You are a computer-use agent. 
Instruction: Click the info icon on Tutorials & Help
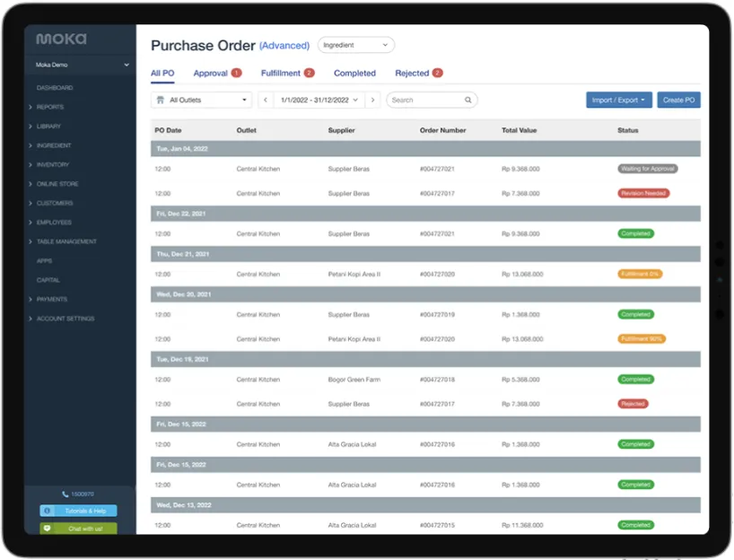pos(47,511)
